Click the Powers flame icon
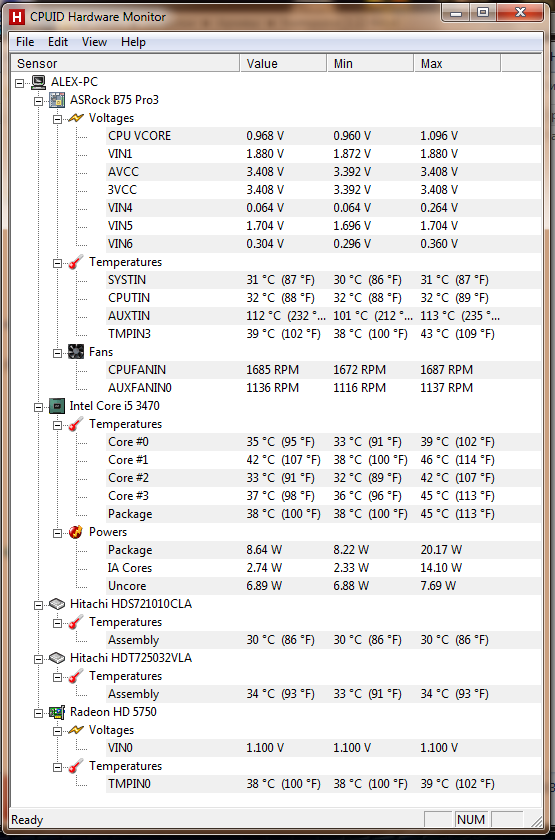 pos(76,532)
